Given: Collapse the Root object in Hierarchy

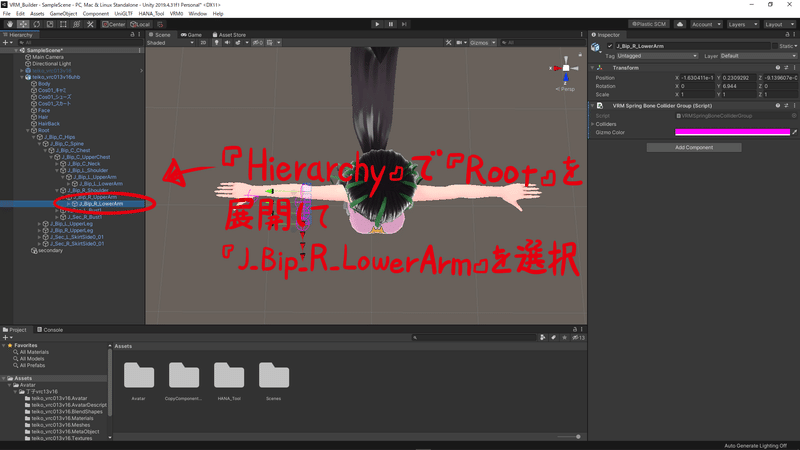Looking at the screenshot, I should tap(28, 131).
